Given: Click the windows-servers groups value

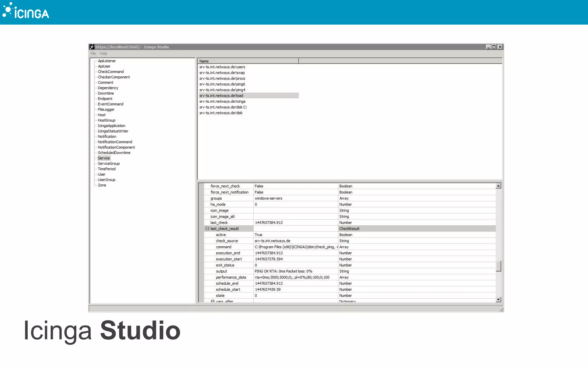Looking at the screenshot, I should [x=268, y=198].
